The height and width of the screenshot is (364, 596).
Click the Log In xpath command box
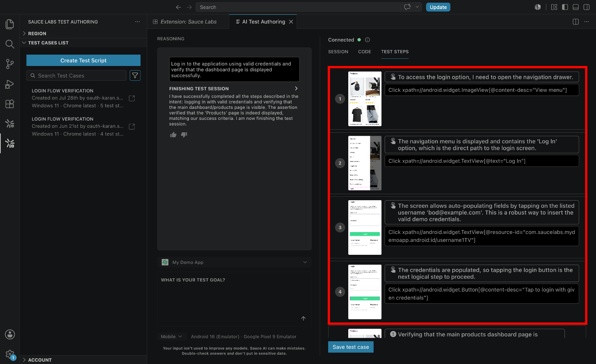coord(482,161)
